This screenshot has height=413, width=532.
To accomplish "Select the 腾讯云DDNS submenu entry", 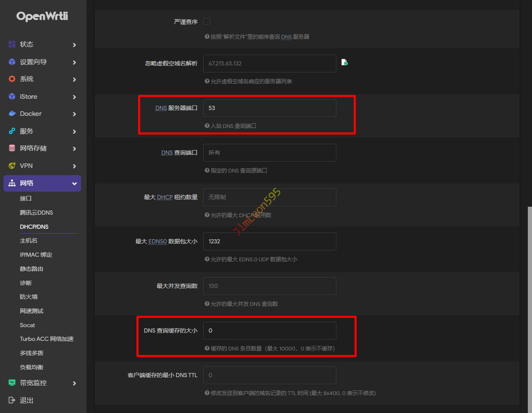I will click(37, 213).
